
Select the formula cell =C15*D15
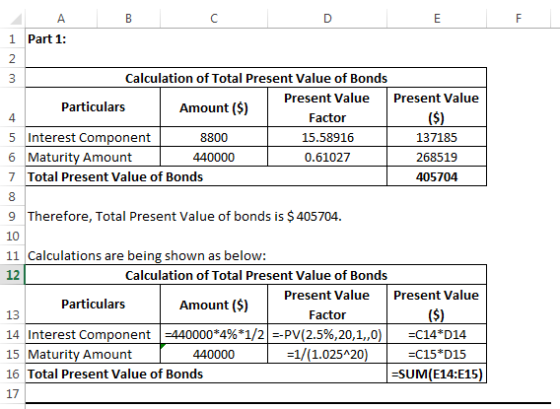pyautogui.click(x=436, y=354)
